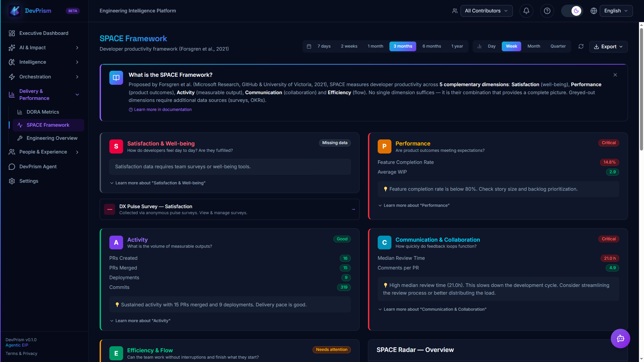Select 1 month time range
The height and width of the screenshot is (362, 644).
(x=375, y=46)
